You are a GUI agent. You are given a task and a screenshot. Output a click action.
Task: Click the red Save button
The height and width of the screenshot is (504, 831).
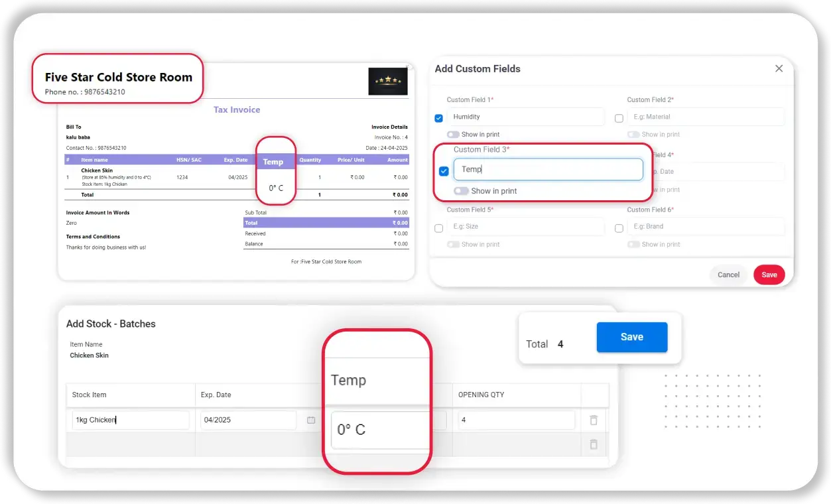pyautogui.click(x=769, y=275)
